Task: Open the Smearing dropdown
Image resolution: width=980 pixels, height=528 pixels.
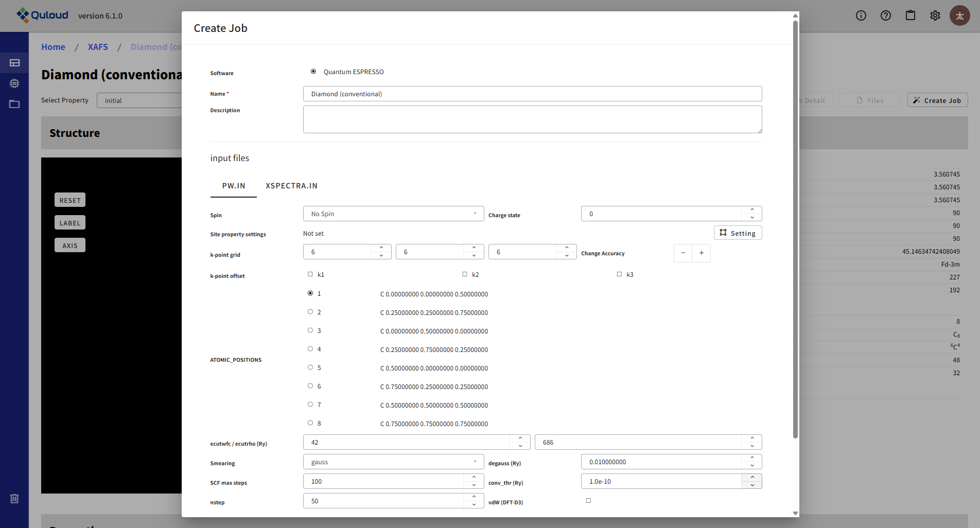Action: pos(393,462)
